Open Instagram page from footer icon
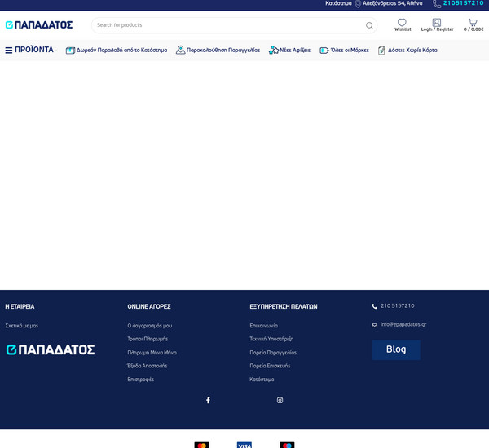489x448 pixels. coord(280,400)
